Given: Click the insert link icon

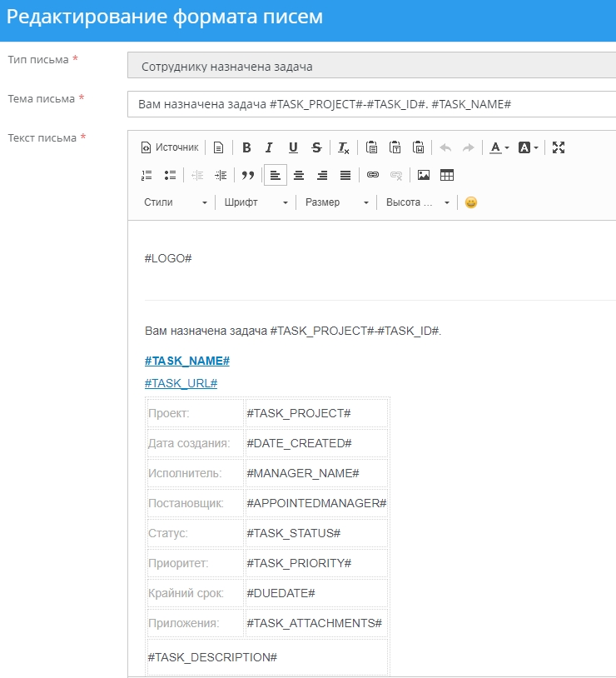Looking at the screenshot, I should pos(373,175).
